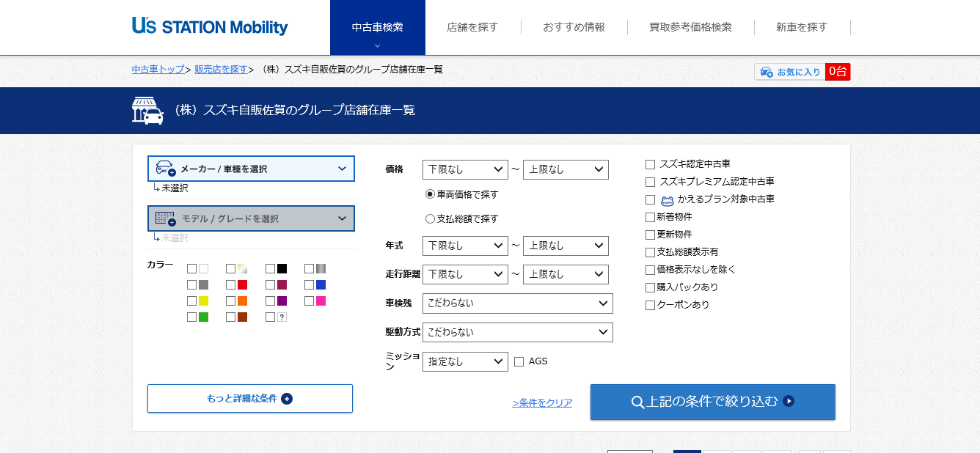Expand the 車検残 dropdown

pos(518,303)
